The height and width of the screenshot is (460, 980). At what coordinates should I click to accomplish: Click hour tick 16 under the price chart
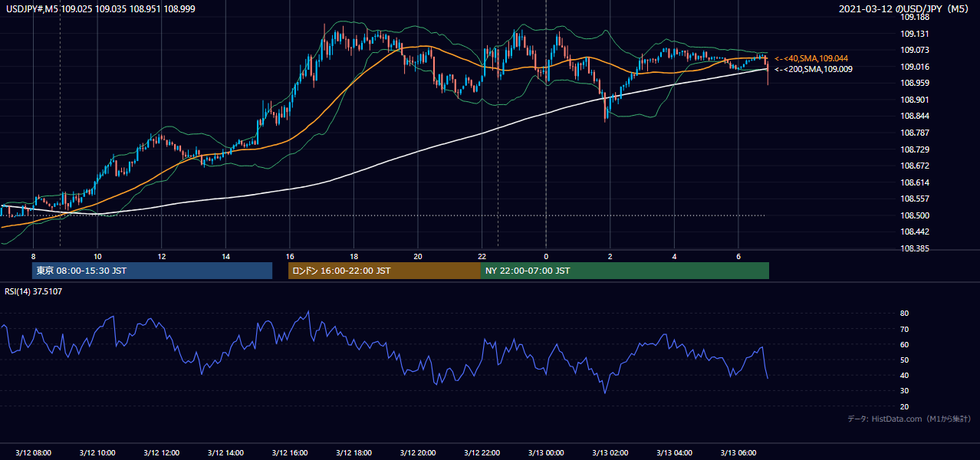click(x=289, y=256)
